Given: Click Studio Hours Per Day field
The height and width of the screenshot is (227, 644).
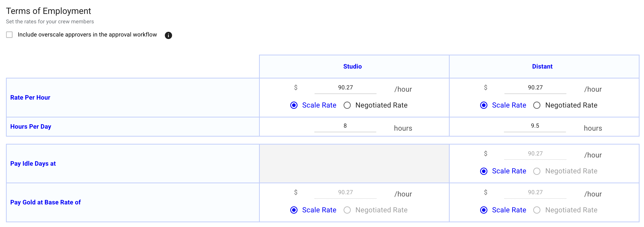Looking at the screenshot, I should 345,126.
